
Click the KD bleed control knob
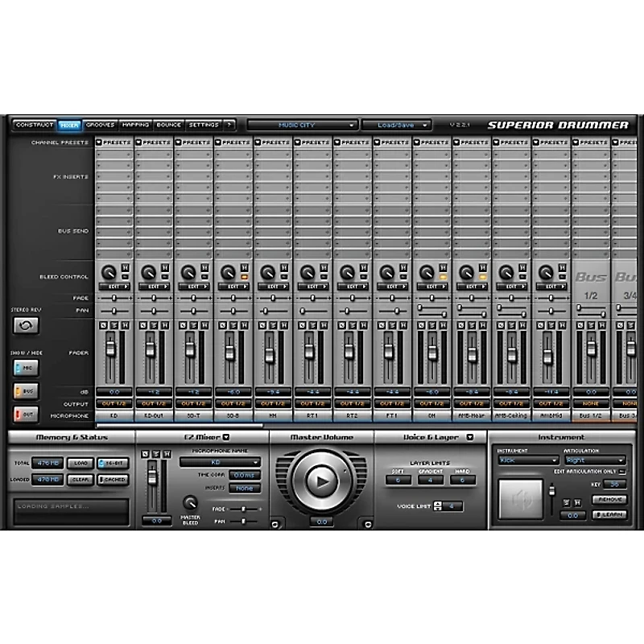click(109, 272)
